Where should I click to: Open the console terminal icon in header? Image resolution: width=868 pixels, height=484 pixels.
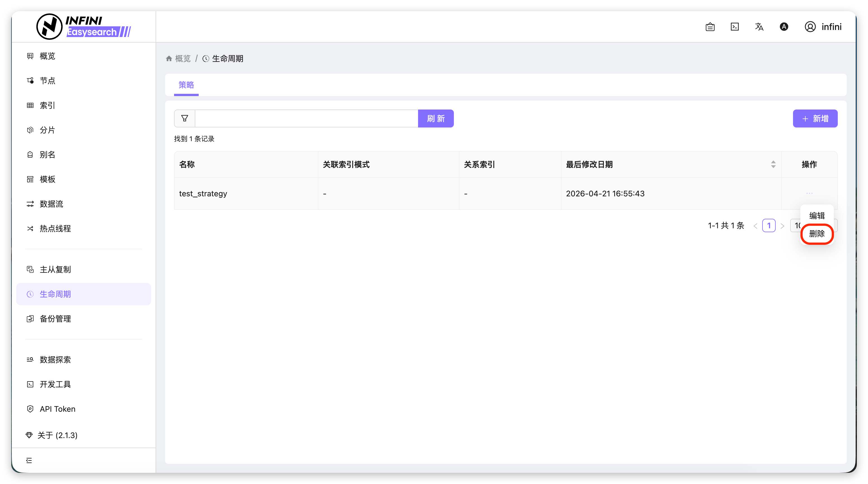(x=735, y=27)
